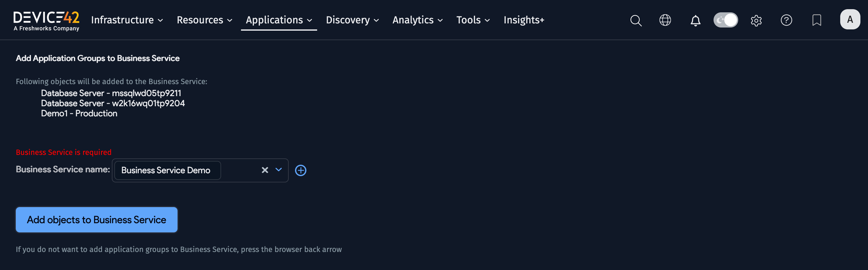Screen dimensions: 868x270
Task: Add a new Business Service with plus icon
Action: (301, 170)
